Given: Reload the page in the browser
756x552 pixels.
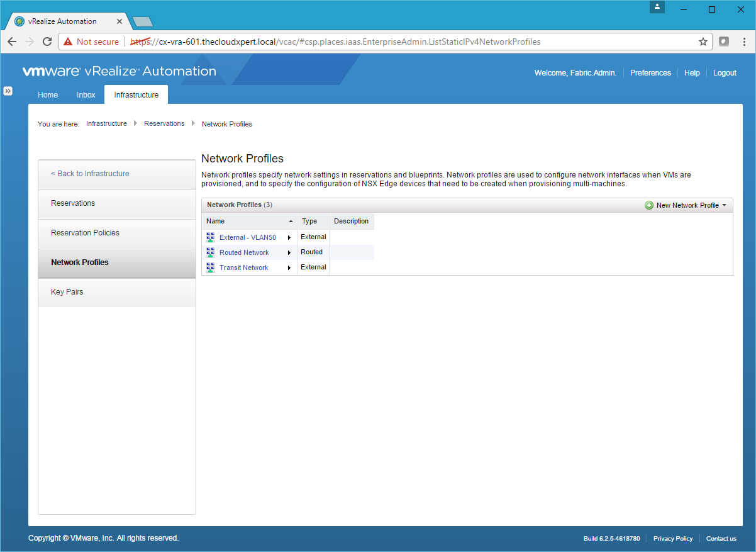Looking at the screenshot, I should pyautogui.click(x=47, y=42).
